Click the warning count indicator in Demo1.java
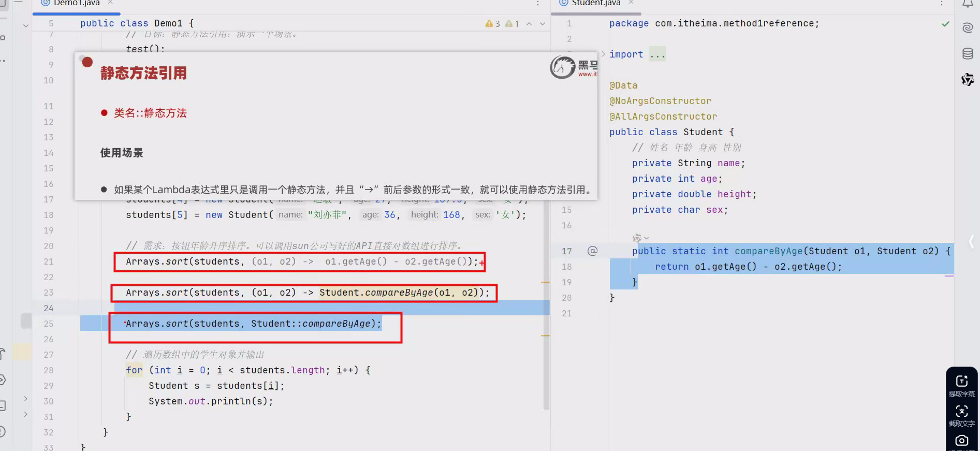This screenshot has height=451, width=980. [x=492, y=24]
